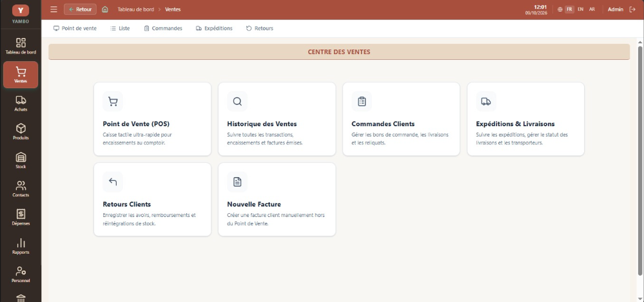Open Retours Clients title
This screenshot has height=302, width=644.
126,204
